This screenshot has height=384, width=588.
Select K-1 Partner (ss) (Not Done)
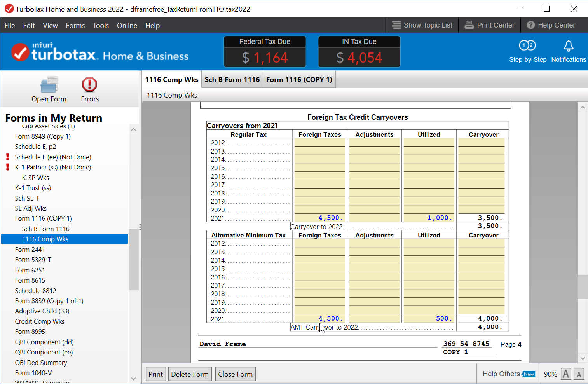(x=53, y=167)
